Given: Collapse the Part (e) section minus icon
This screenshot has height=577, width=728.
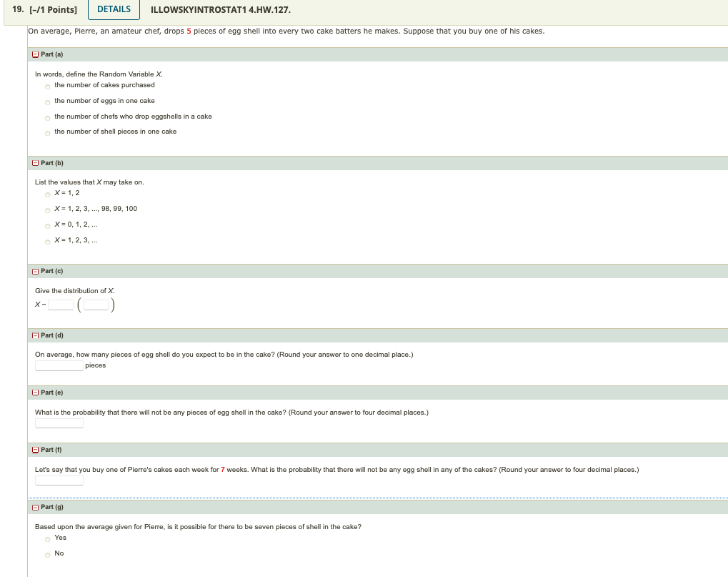Looking at the screenshot, I should click(x=34, y=392).
